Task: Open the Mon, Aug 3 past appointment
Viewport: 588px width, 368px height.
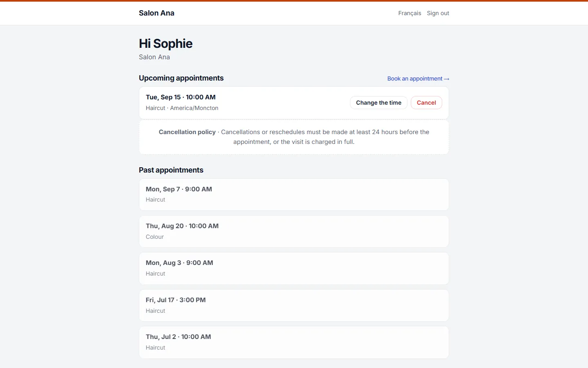Action: point(294,268)
